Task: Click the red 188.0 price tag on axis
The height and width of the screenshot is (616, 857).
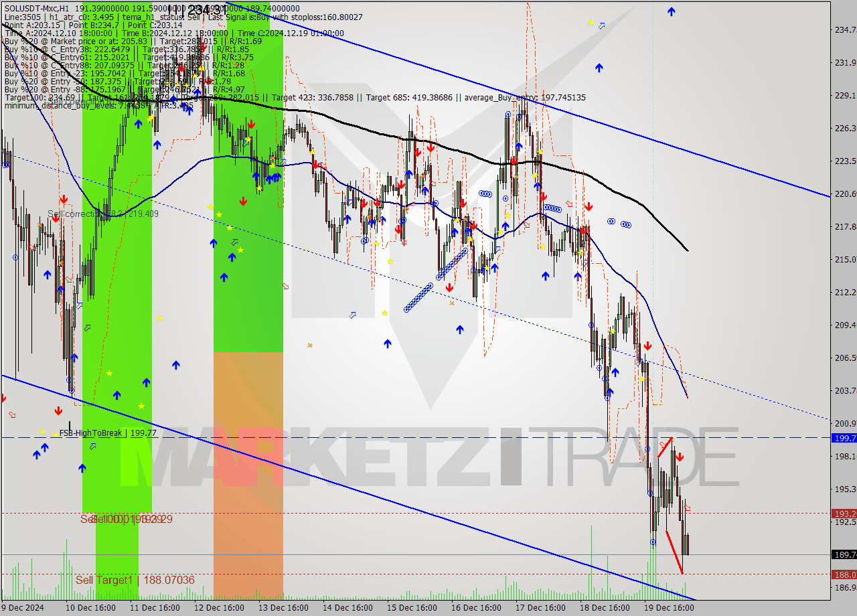Action: [844, 574]
